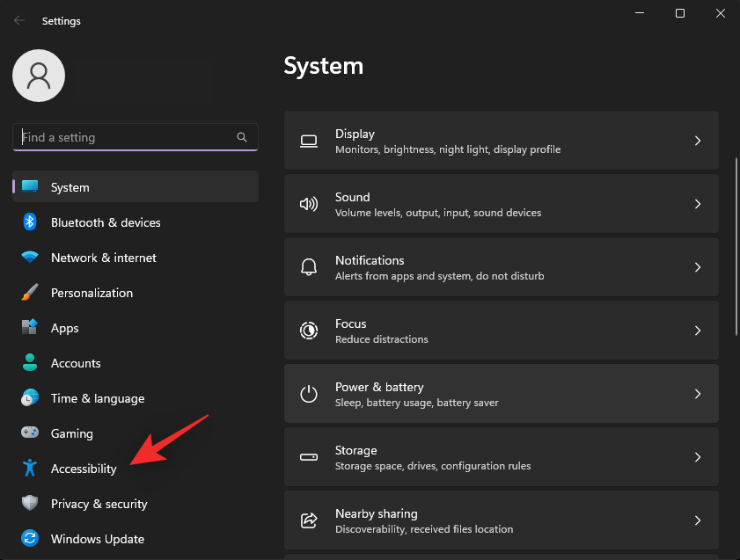Select the Nearby sharing icon
The image size is (740, 560).
point(308,520)
